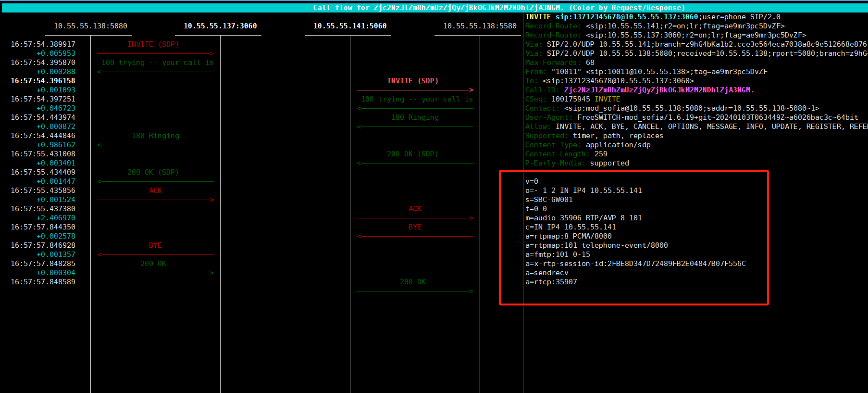Image resolution: width=868 pixels, height=393 pixels.
Task: Click P-Early-Media: supported line
Action: tap(577, 163)
